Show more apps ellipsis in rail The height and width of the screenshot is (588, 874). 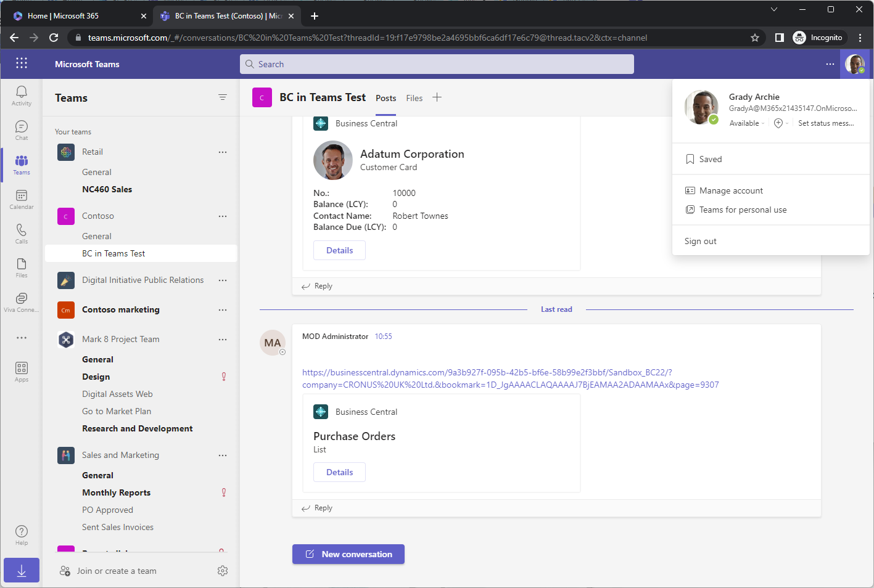(x=22, y=338)
